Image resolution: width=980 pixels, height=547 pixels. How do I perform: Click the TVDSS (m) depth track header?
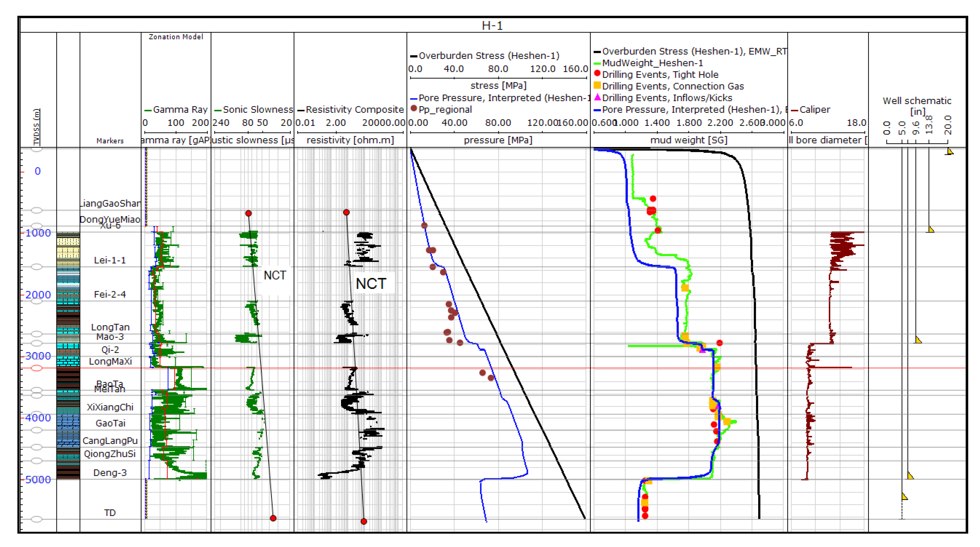[36, 127]
